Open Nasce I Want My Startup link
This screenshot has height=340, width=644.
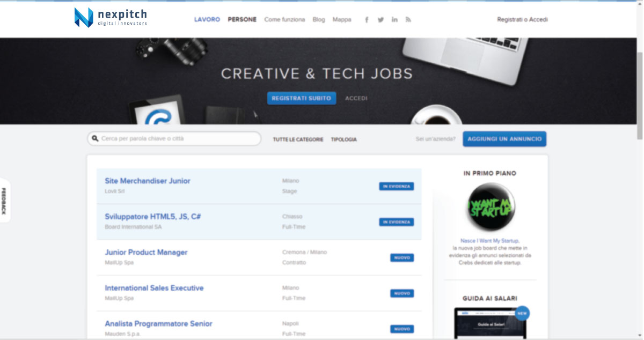pyautogui.click(x=489, y=241)
